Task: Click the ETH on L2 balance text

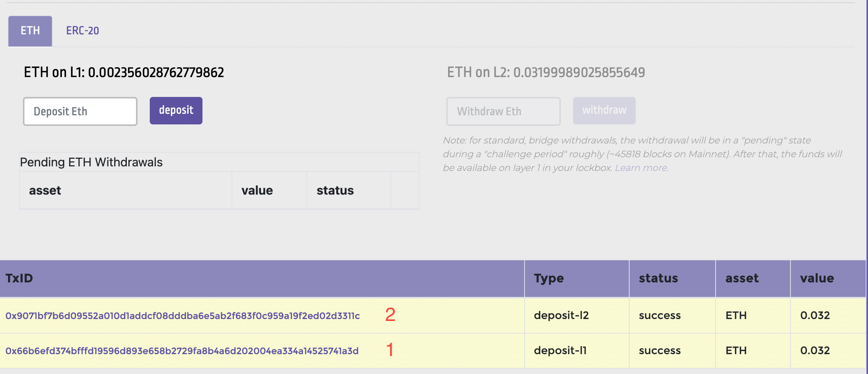Action: pyautogui.click(x=546, y=73)
